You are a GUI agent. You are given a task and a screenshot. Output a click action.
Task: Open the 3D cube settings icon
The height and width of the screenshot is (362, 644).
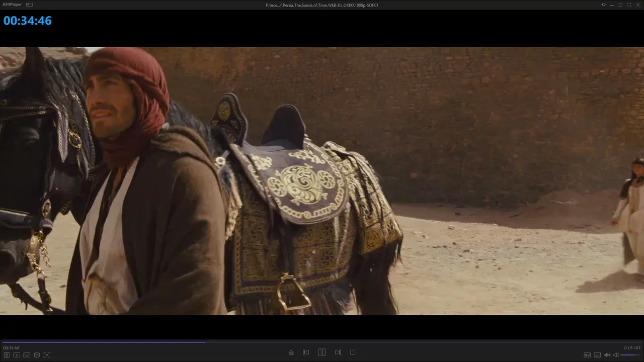[37, 355]
